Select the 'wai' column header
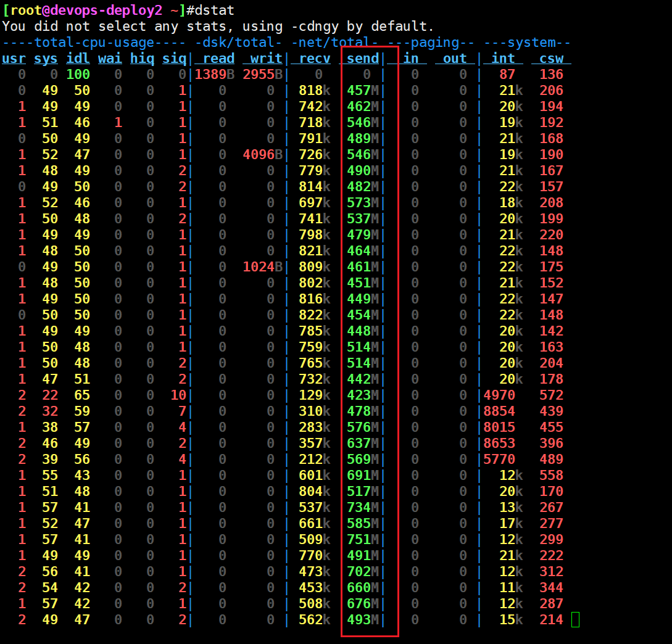Viewport: 672px width, 644px height. (x=110, y=58)
